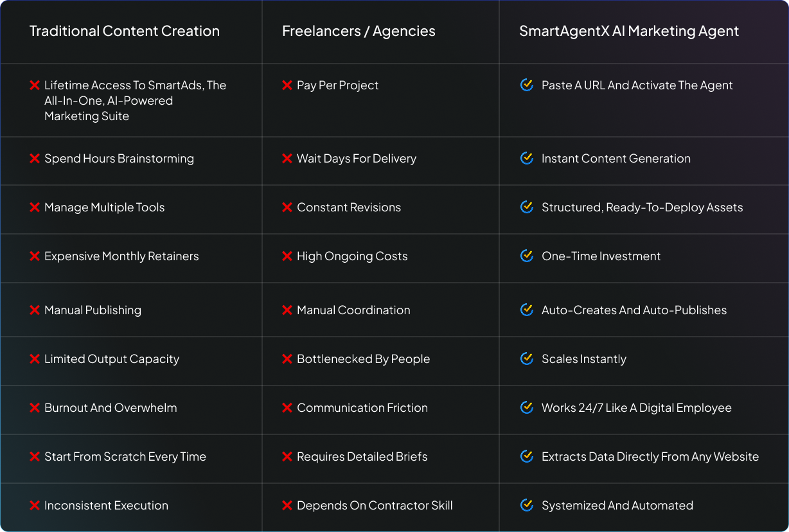This screenshot has height=532, width=789.
Task: Click the Works 24/7 Like A Digital Employee text
Action: pyautogui.click(x=637, y=407)
